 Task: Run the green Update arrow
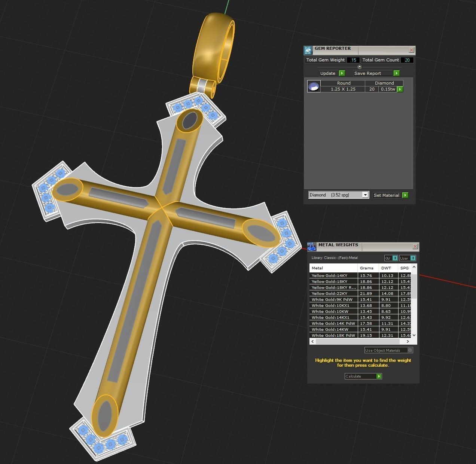click(x=342, y=73)
